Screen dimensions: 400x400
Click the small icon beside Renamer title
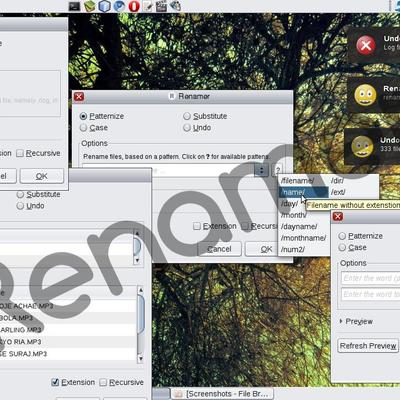tap(172, 96)
